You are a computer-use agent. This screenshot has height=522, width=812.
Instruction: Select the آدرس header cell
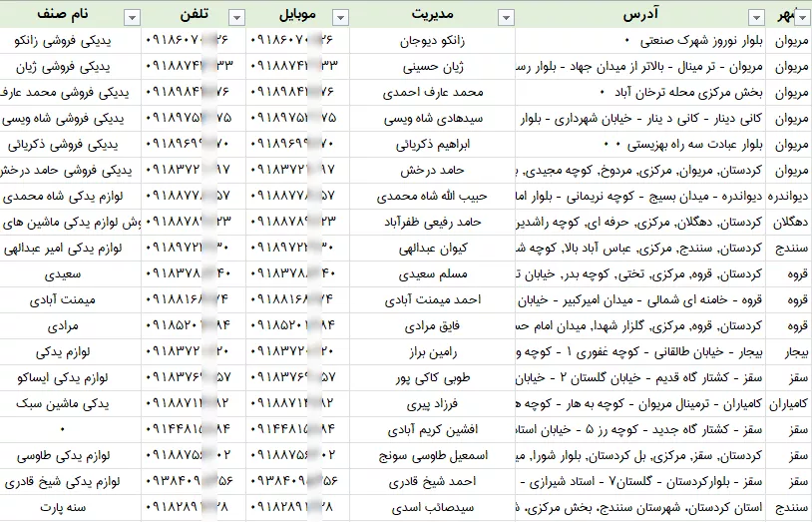(x=640, y=14)
